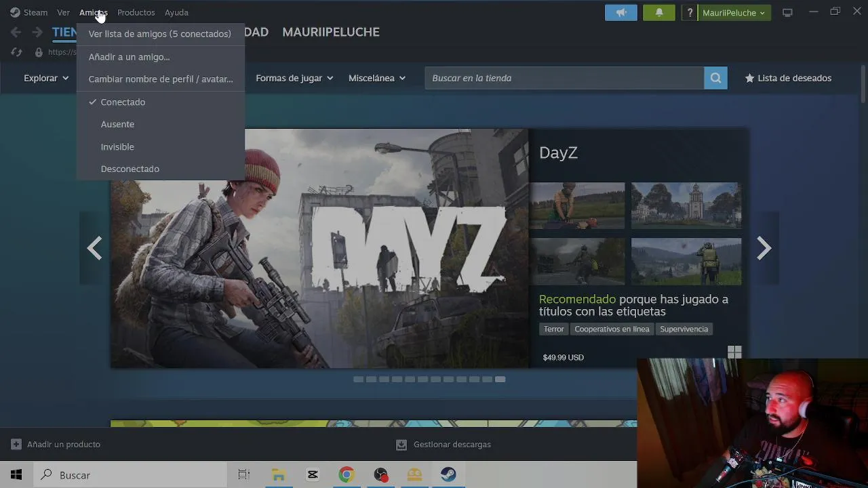Click the Terror tag
This screenshot has height=488, width=868.
(553, 329)
